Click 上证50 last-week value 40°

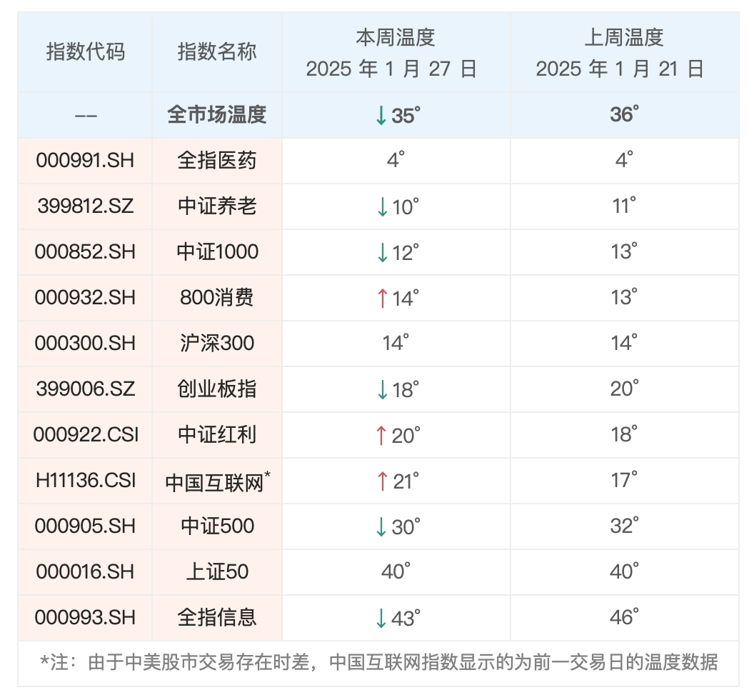[624, 571]
